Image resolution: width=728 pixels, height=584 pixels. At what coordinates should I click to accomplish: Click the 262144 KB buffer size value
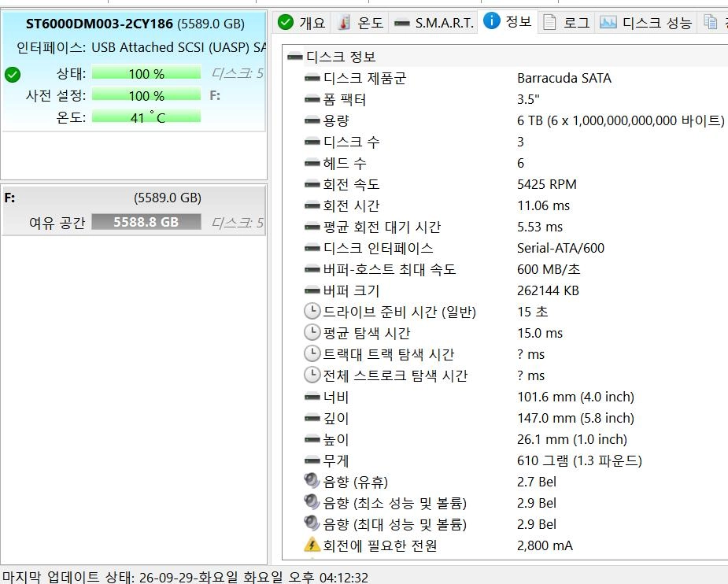coord(548,291)
